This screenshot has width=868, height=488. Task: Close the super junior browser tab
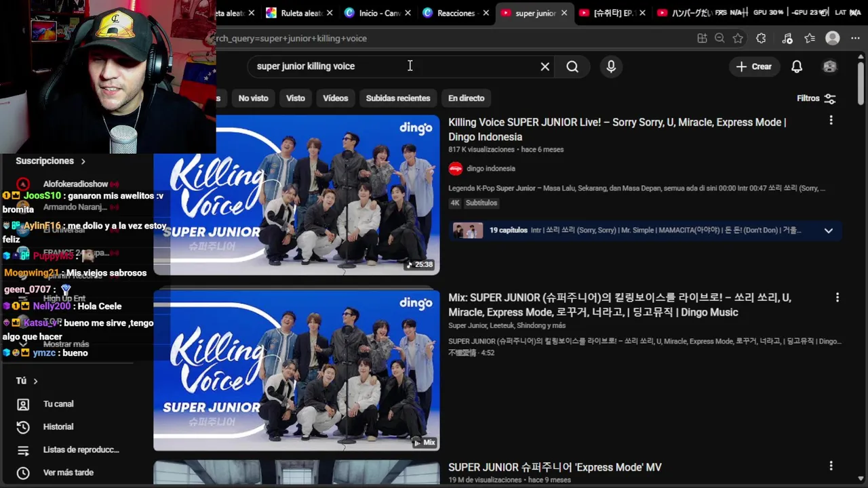[564, 13]
